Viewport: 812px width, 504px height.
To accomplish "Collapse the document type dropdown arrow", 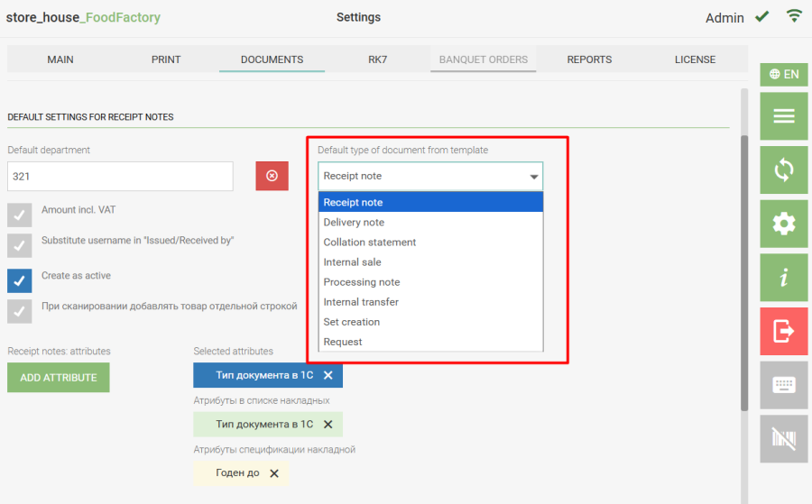I will 533,177.
